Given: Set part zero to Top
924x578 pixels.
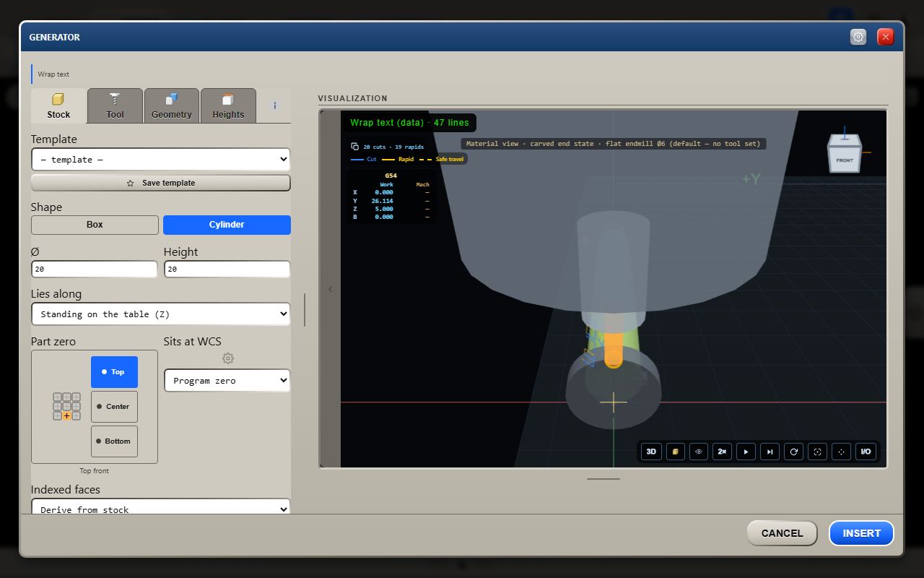Looking at the screenshot, I should click(114, 372).
